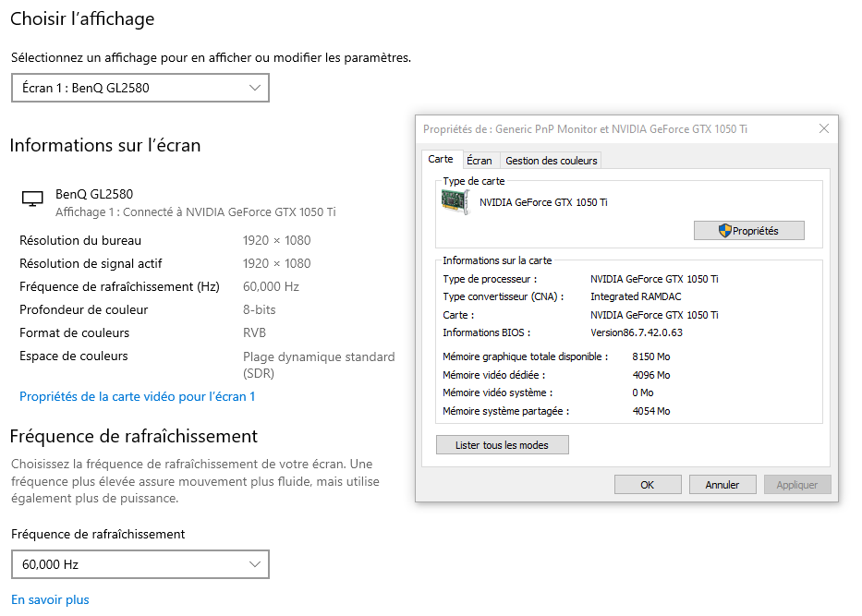Click the Version86.7.42.0.63 BIOS value
This screenshot has width=862, height=616.
636,332
